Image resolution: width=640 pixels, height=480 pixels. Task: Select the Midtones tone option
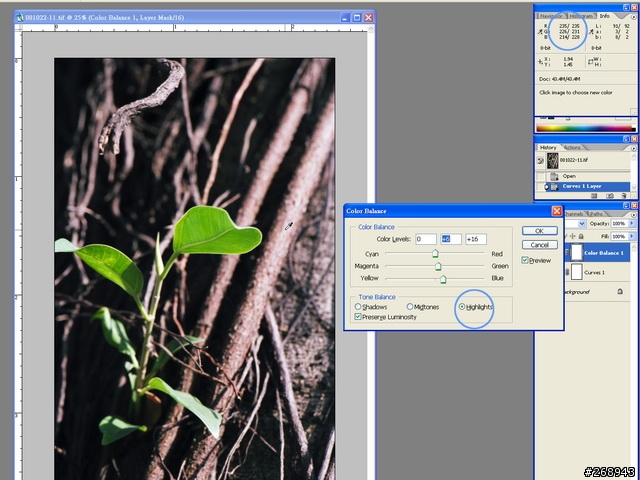(x=410, y=307)
